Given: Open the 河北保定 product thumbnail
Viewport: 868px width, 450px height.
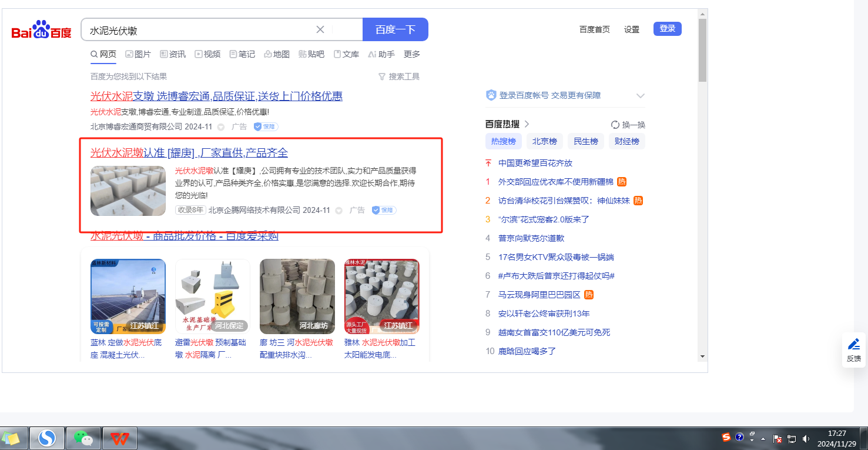Looking at the screenshot, I should coord(213,296).
